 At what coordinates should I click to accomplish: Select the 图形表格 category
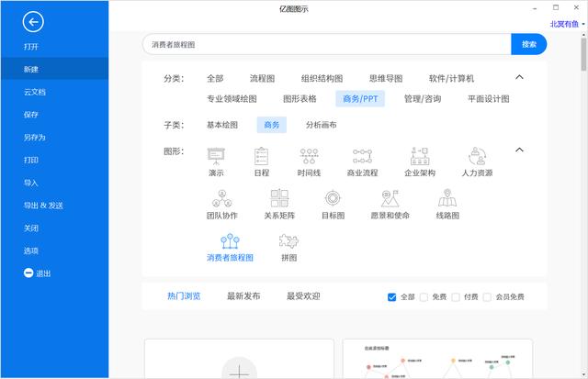click(300, 99)
